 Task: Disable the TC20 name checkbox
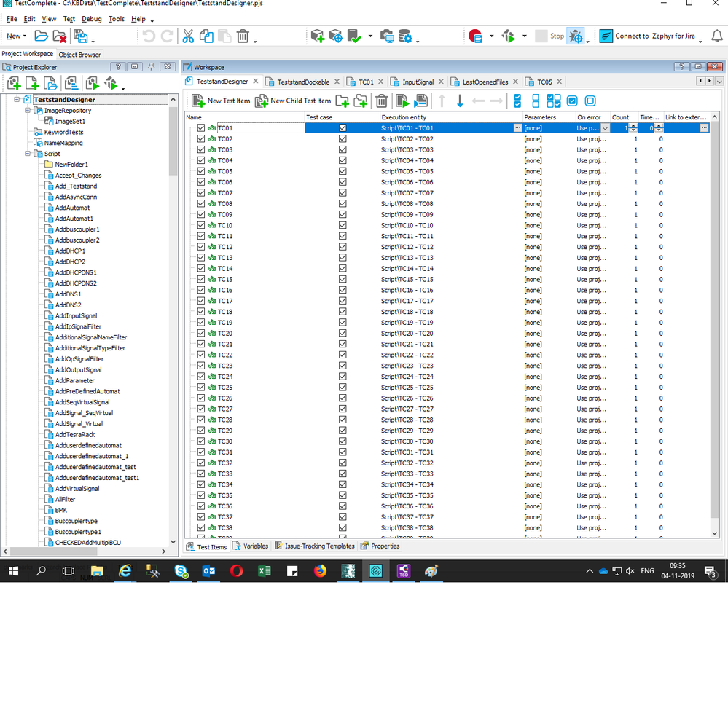(201, 333)
